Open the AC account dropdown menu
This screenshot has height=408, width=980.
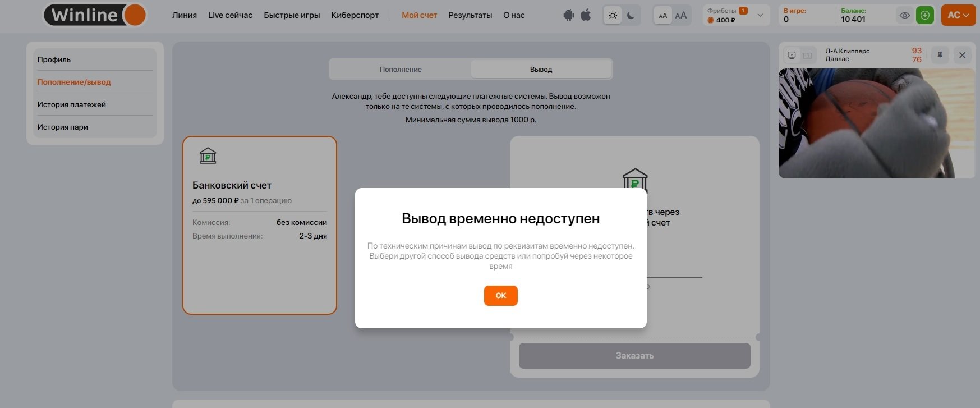[x=958, y=15]
